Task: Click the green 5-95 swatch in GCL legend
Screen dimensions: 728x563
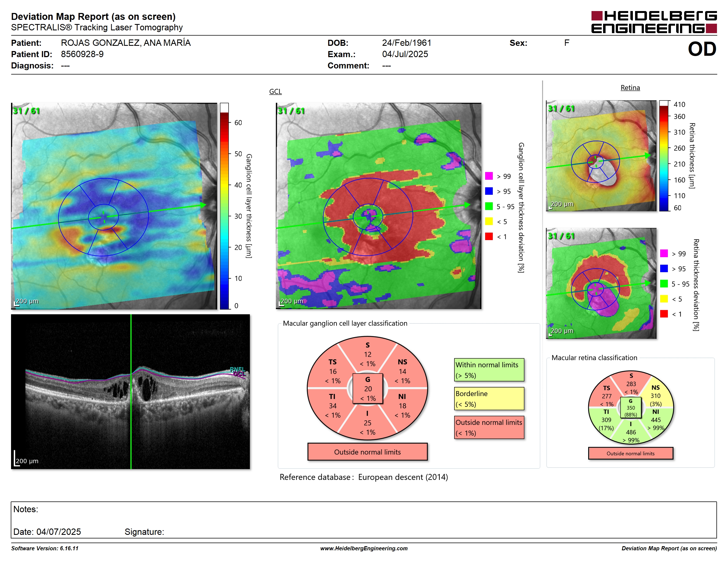Action: (489, 206)
